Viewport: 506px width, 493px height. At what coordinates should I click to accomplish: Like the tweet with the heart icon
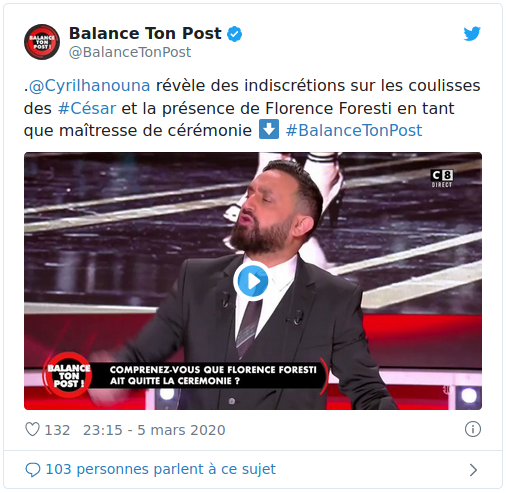coord(33,429)
